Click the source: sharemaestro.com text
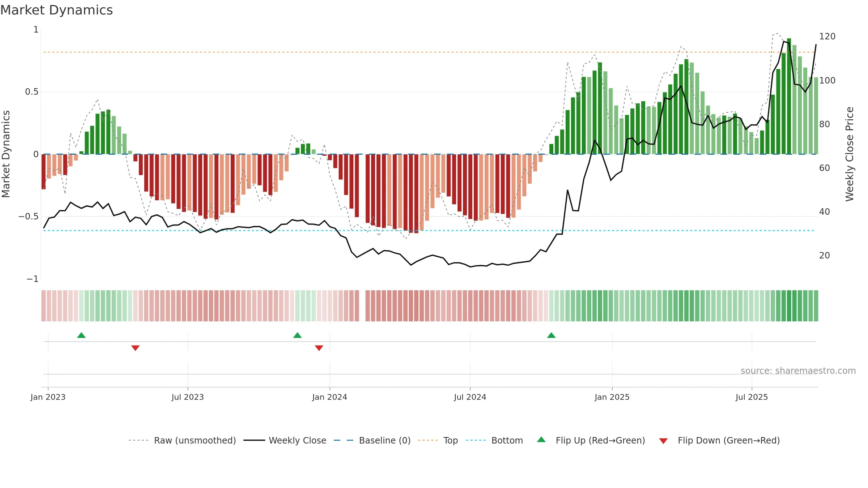The image size is (868, 488). [798, 371]
